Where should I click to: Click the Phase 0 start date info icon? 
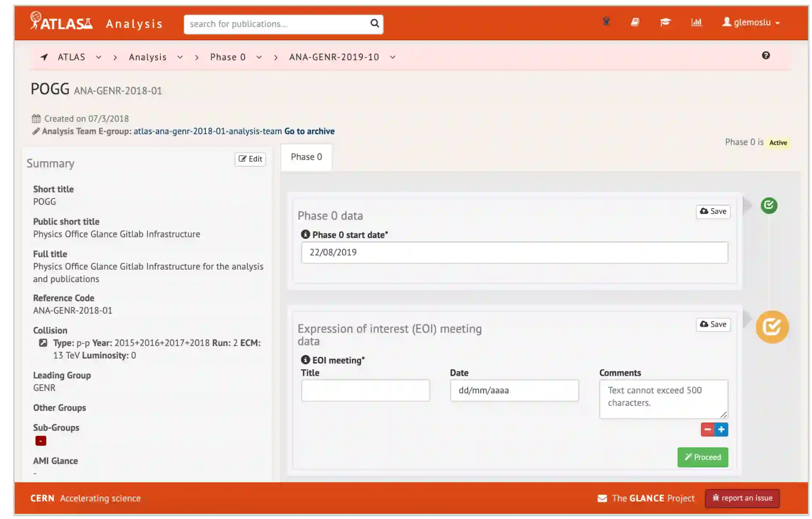pyautogui.click(x=305, y=234)
